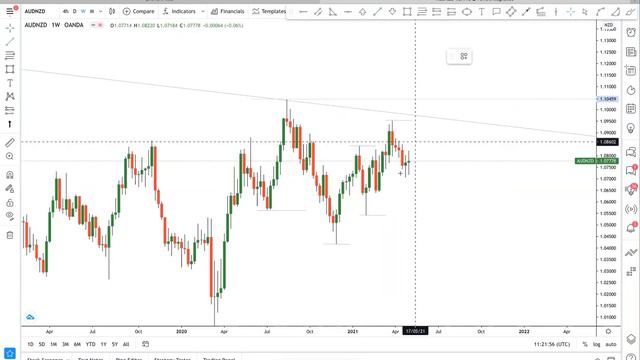
Task: Open the ideas lightbulb panel
Action: coord(631,128)
